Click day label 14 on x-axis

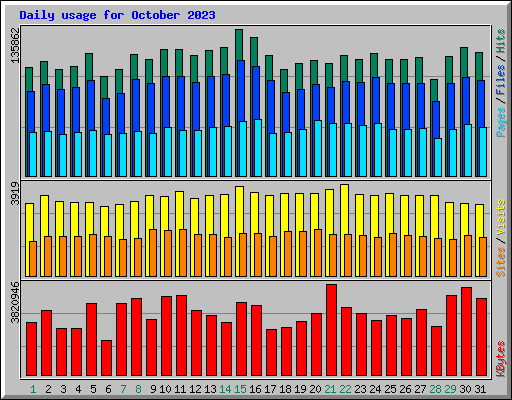click(x=225, y=389)
